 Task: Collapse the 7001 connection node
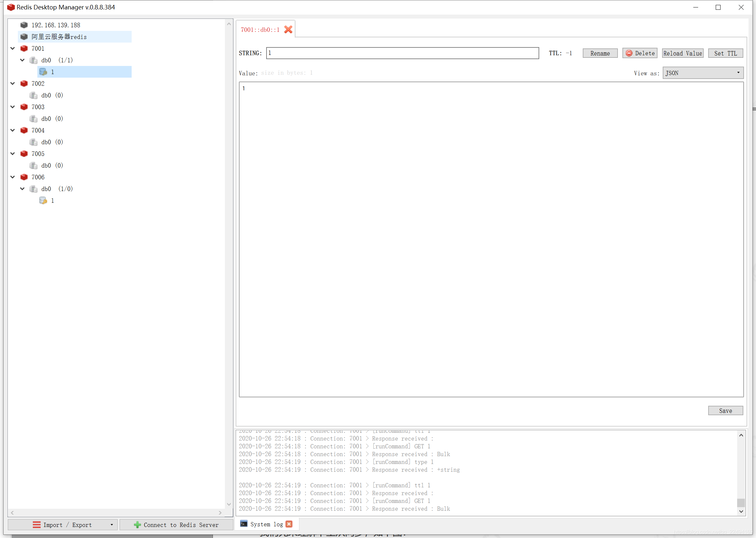13,48
